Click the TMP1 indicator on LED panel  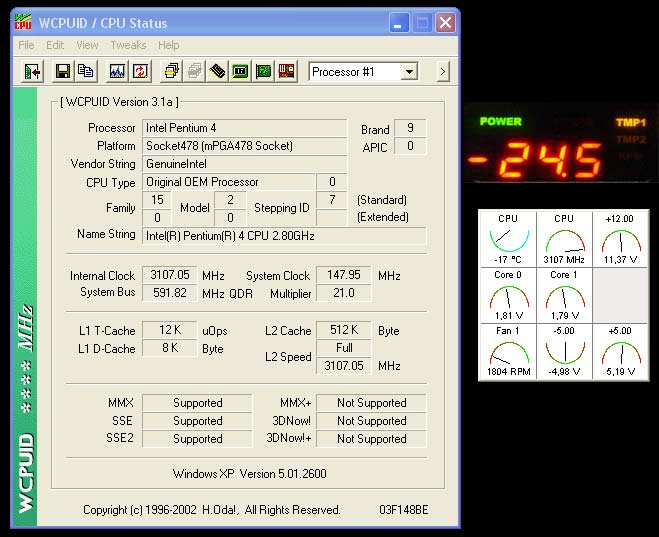[x=630, y=122]
